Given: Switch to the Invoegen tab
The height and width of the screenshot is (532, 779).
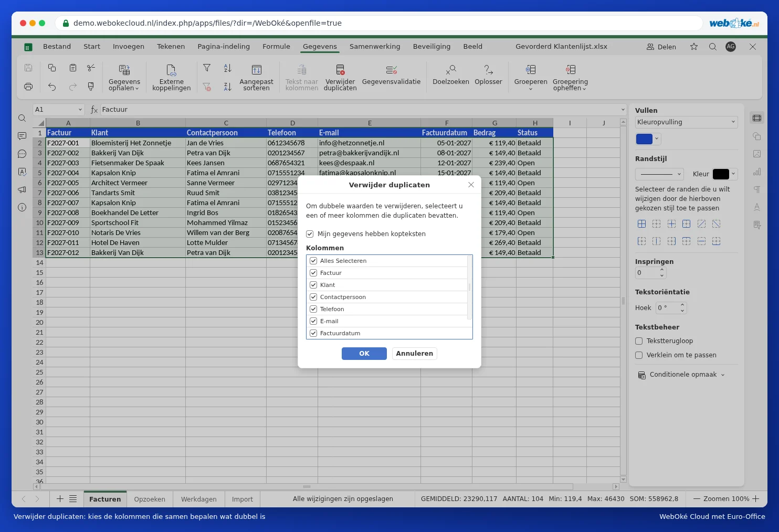Looking at the screenshot, I should tap(129, 47).
